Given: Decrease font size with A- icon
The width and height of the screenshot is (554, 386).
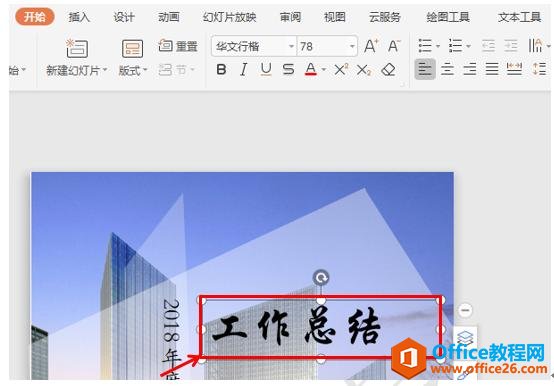Looking at the screenshot, I should (x=394, y=46).
